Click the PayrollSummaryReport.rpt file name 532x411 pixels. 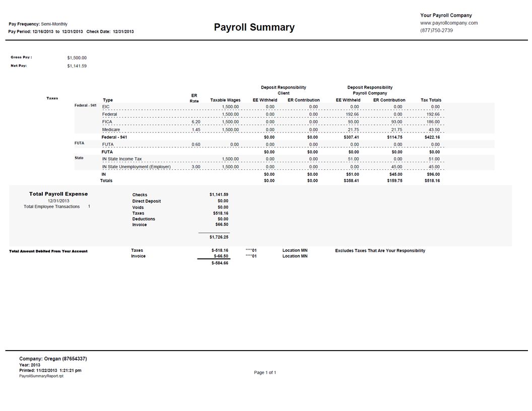(41, 376)
